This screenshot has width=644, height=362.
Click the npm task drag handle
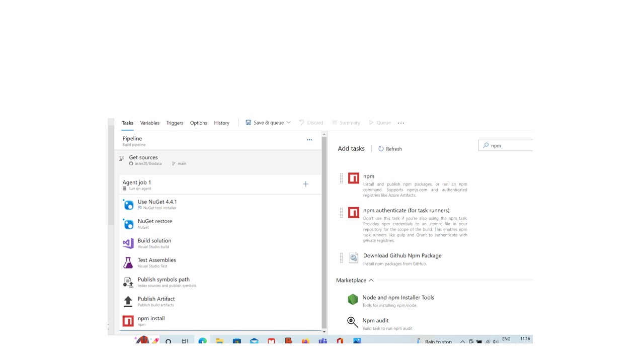click(341, 178)
